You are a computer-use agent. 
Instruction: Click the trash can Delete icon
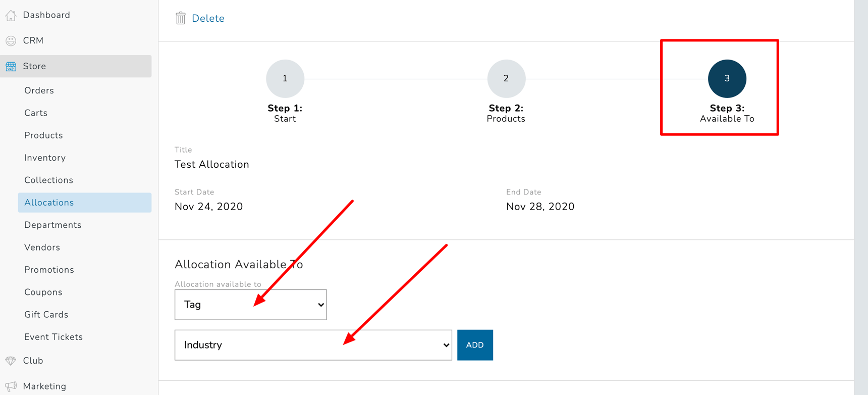[x=181, y=18]
